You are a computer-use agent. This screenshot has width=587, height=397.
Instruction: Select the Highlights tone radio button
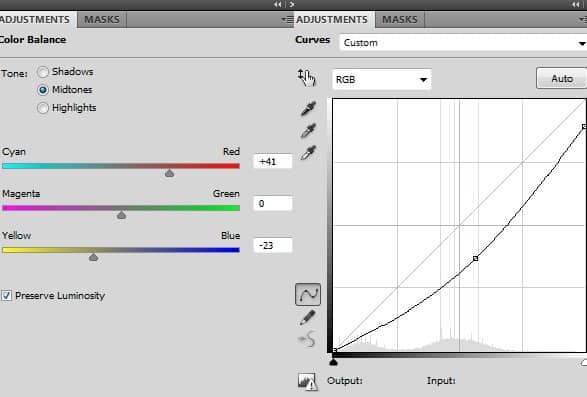pyautogui.click(x=43, y=108)
